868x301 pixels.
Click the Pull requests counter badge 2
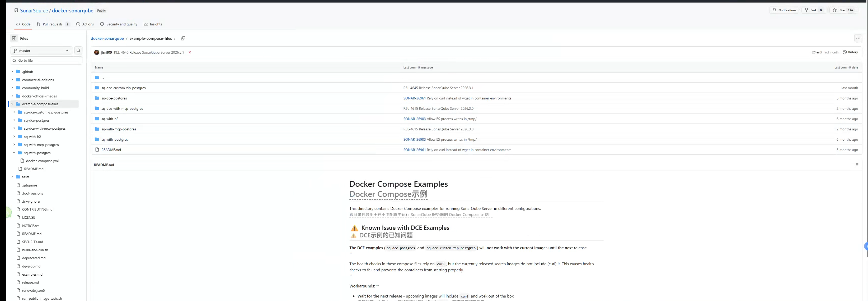pyautogui.click(x=67, y=24)
